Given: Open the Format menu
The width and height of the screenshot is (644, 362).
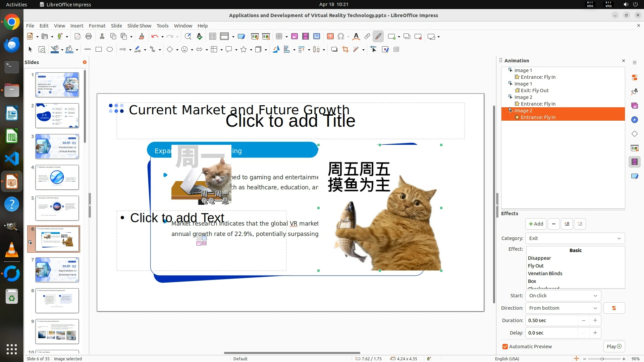Looking at the screenshot, I should 97,26.
